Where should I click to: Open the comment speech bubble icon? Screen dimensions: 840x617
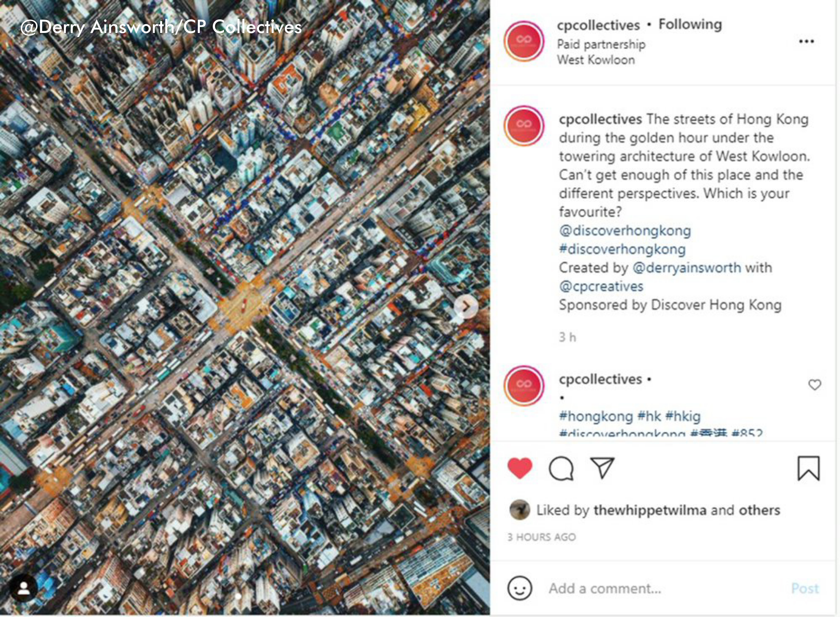(x=561, y=468)
